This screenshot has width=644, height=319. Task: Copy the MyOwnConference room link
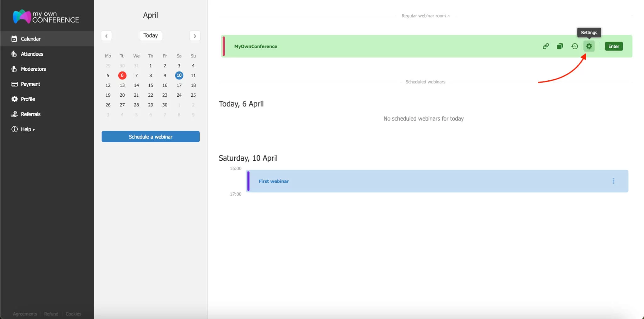coord(546,46)
